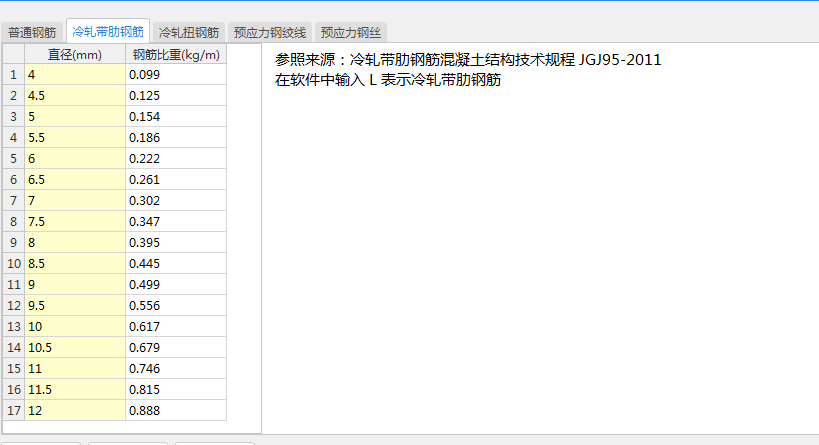Select the diameter cell with value 4.5
This screenshot has width=819, height=445.
(75, 96)
